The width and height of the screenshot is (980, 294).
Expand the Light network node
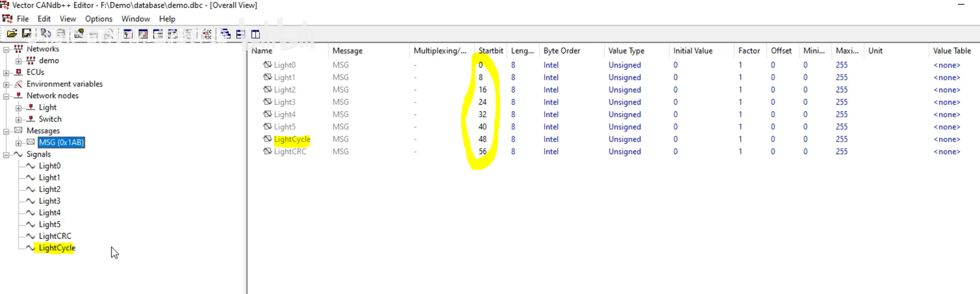click(x=19, y=108)
